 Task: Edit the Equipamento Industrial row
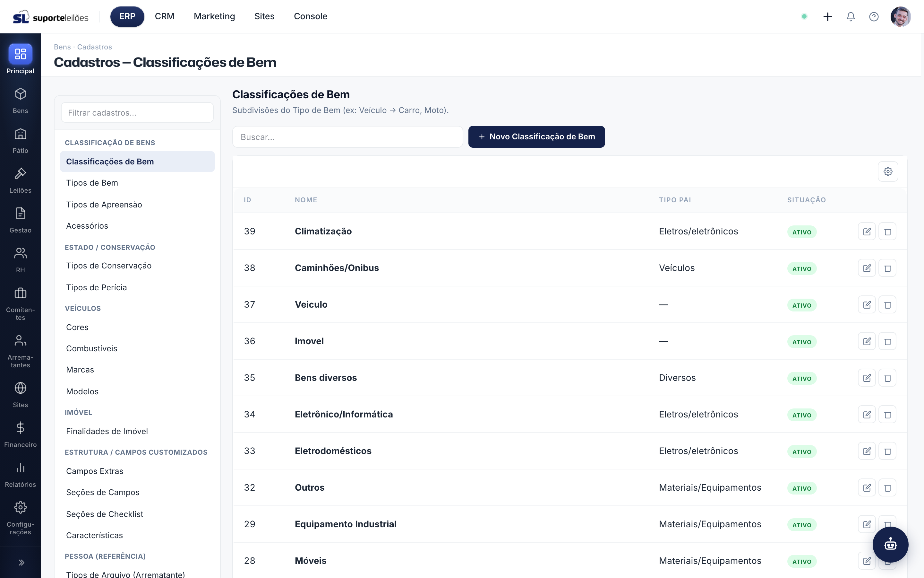[867, 524]
